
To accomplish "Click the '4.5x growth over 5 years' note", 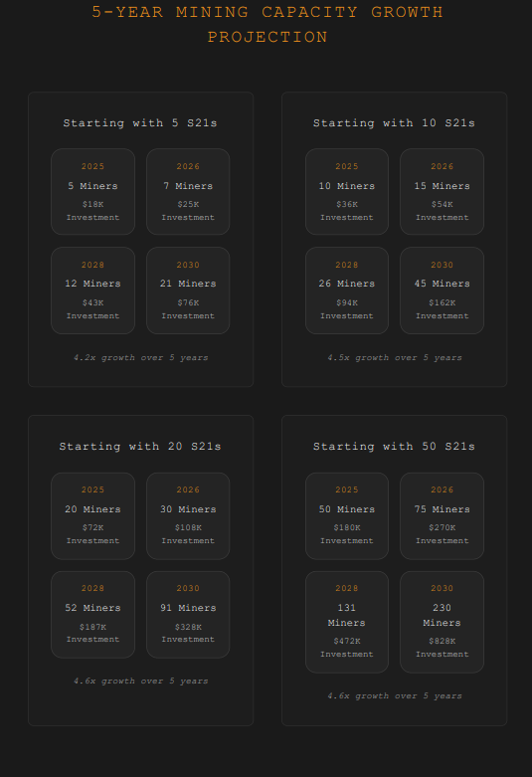I will click(395, 358).
